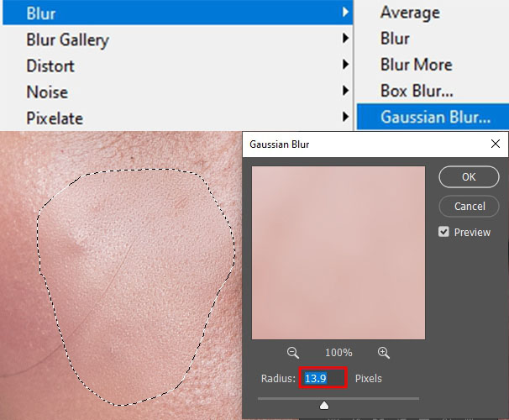The width and height of the screenshot is (509, 420).
Task: Click the Radius slider handle
Action: tap(324, 405)
